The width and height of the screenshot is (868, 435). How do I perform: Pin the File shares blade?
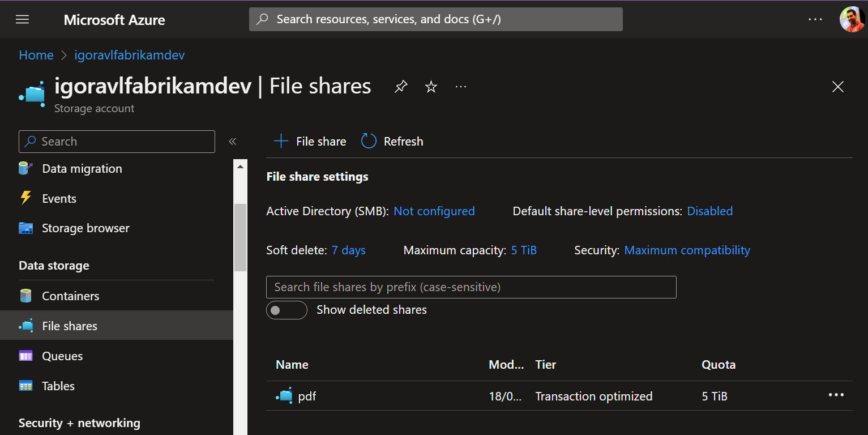(x=401, y=87)
